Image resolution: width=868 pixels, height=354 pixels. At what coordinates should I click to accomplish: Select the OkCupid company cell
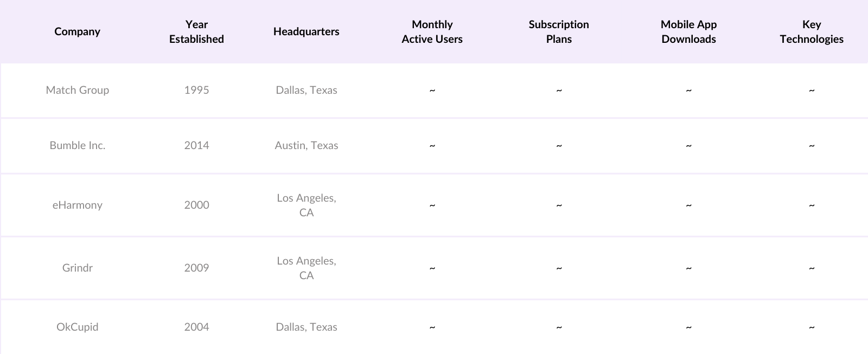pyautogui.click(x=77, y=327)
